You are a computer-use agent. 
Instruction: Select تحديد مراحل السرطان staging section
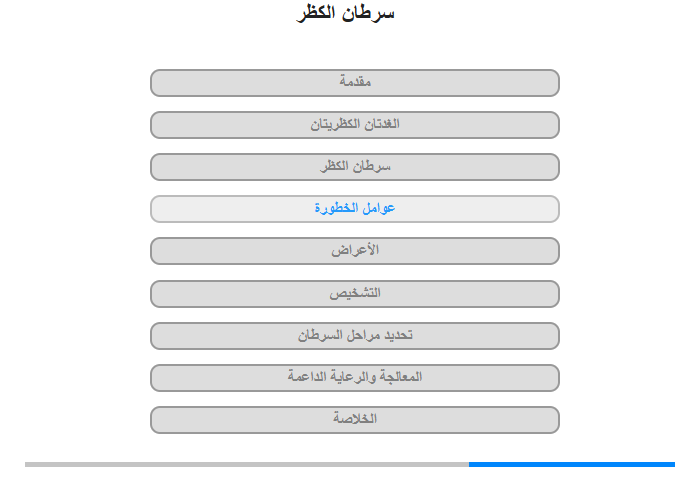point(354,335)
